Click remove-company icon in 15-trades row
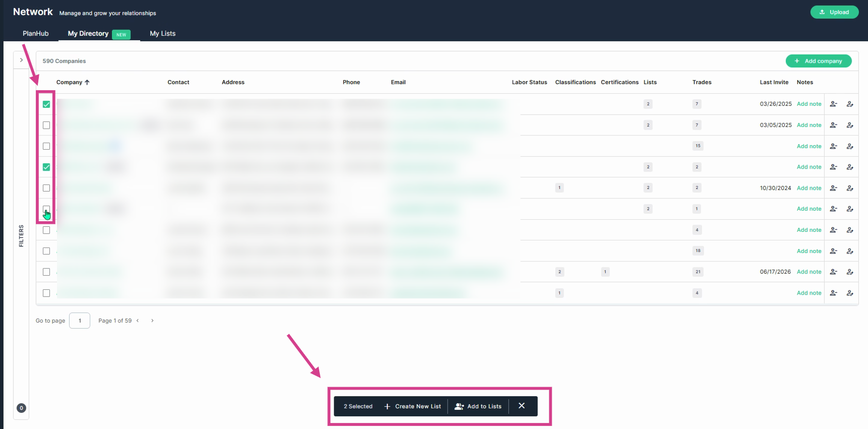Viewport: 868px width, 429px height. (834, 146)
